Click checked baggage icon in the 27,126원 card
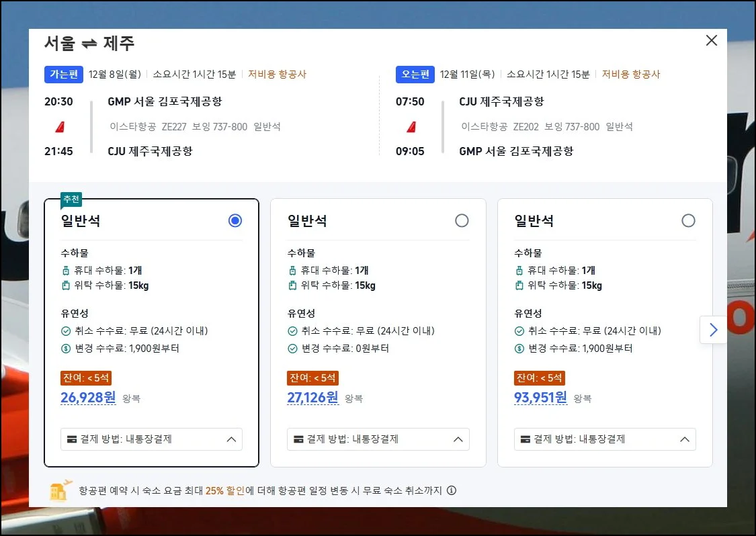 [292, 285]
